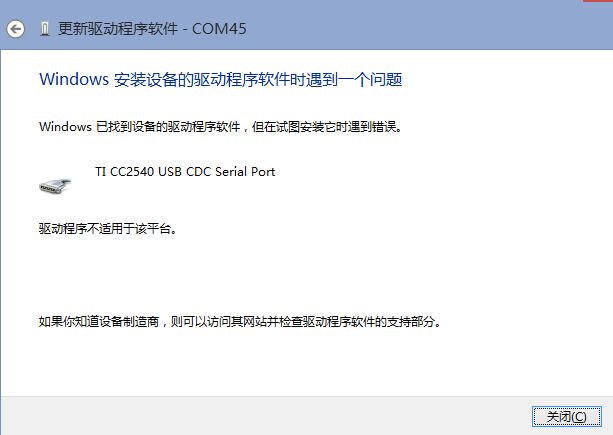
Task: Click the title text 更新驱动程序软件
Action: [118, 29]
